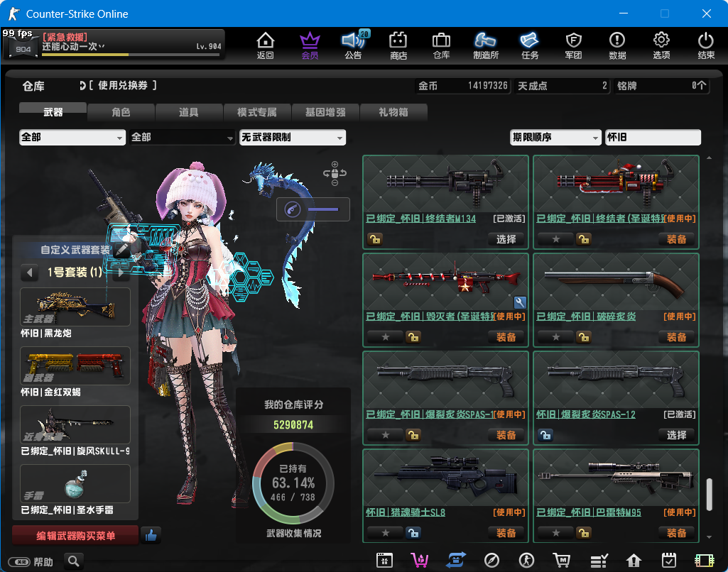Switch to the 模式专属 tab
The image size is (728, 572).
[x=256, y=112]
